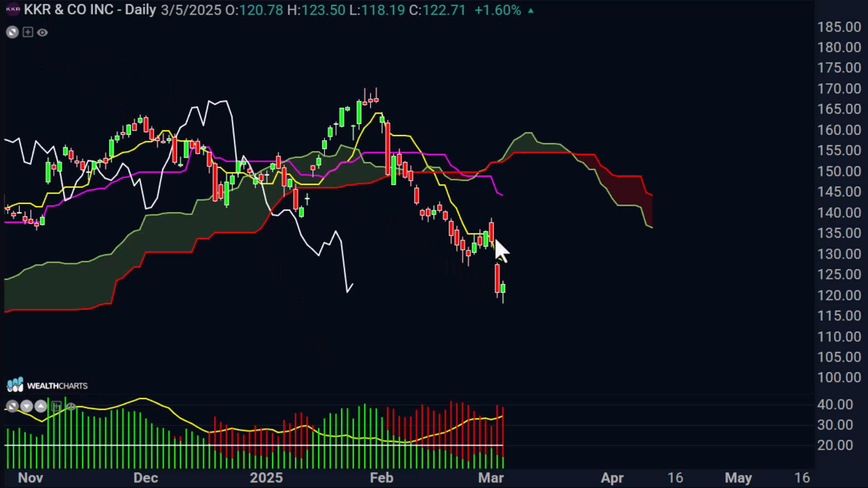Click the green up-arrow beside +1.60%
Viewport: 868px width, 488px height.
[531, 10]
